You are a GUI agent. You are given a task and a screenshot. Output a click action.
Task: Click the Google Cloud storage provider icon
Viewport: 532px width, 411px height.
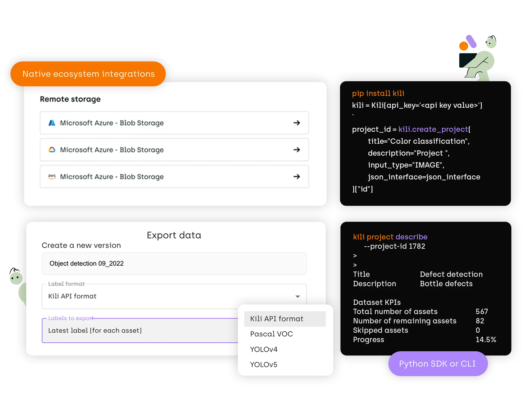(x=52, y=150)
